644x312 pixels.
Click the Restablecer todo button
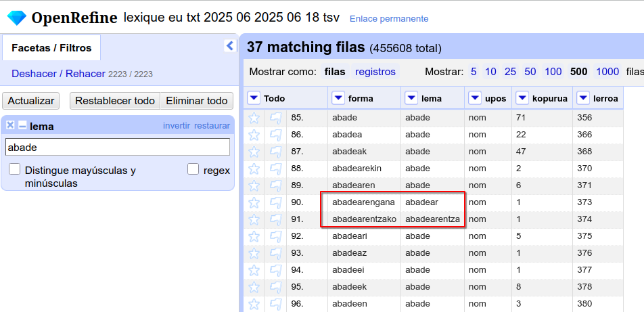click(115, 101)
